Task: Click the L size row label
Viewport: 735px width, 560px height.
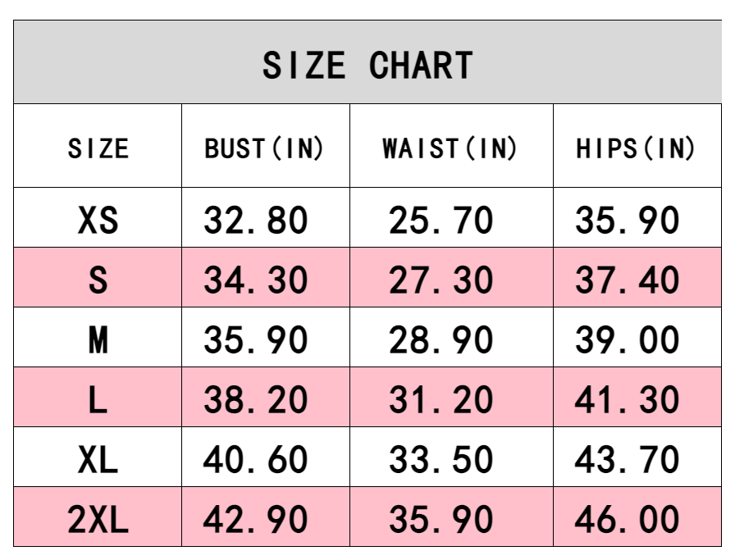Action: 98,399
